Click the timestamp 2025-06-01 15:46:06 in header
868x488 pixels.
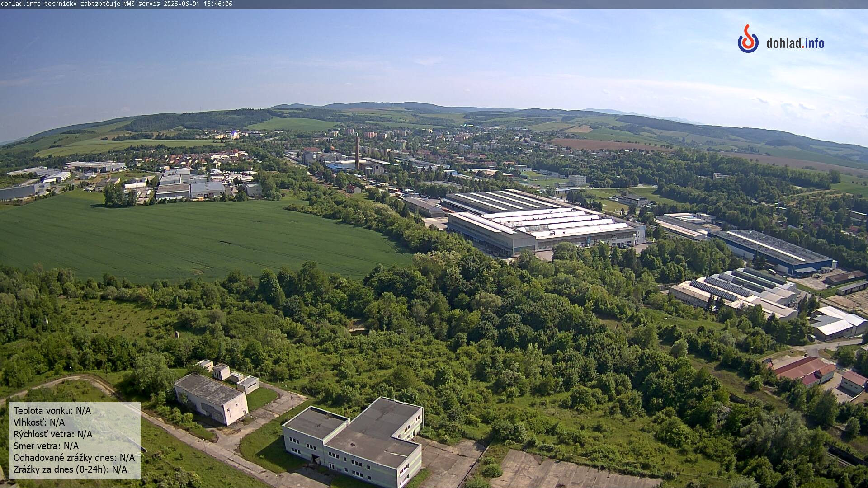[x=198, y=4]
